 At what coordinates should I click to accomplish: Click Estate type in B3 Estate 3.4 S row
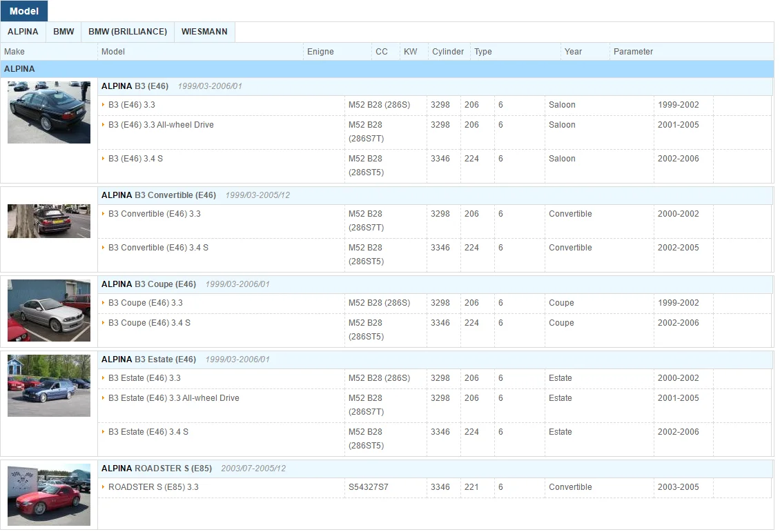(x=560, y=431)
